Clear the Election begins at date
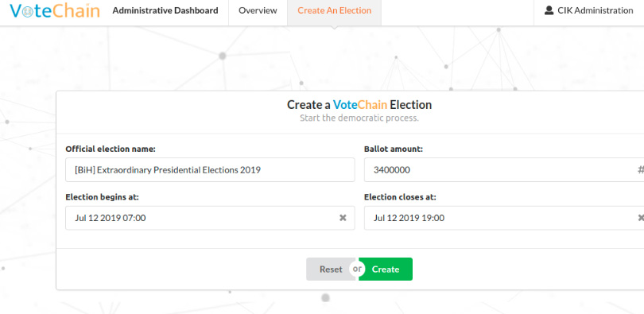Screen dimensions: 644x314 [343, 218]
